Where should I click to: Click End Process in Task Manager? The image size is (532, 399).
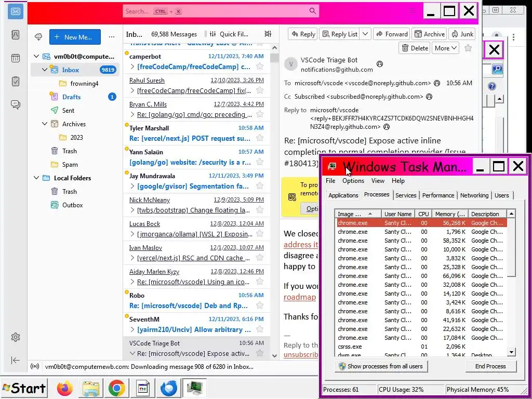[490, 366]
